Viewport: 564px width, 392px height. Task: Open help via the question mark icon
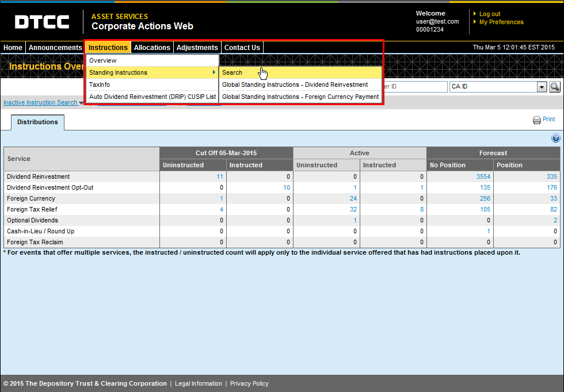click(x=555, y=139)
